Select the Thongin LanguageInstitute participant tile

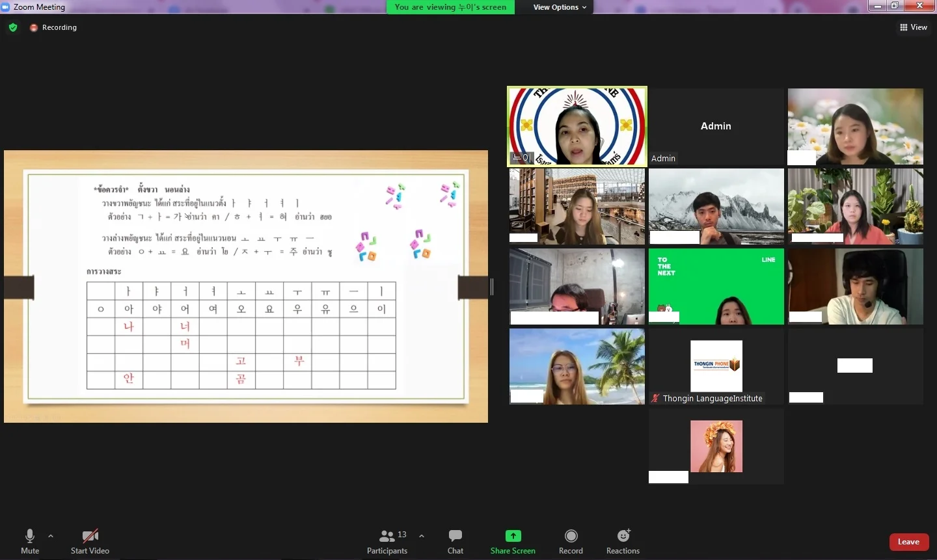716,366
